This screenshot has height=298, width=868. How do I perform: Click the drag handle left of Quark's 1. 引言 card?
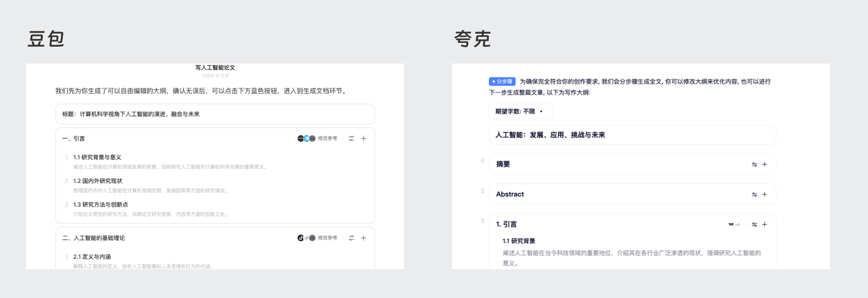point(482,220)
